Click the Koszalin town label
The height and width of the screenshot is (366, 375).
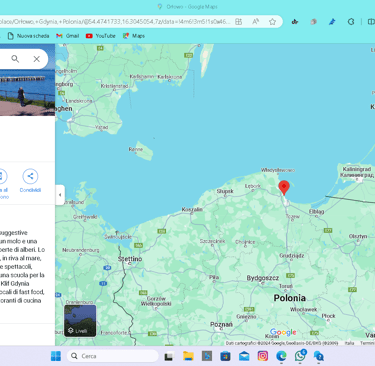pyautogui.click(x=192, y=209)
